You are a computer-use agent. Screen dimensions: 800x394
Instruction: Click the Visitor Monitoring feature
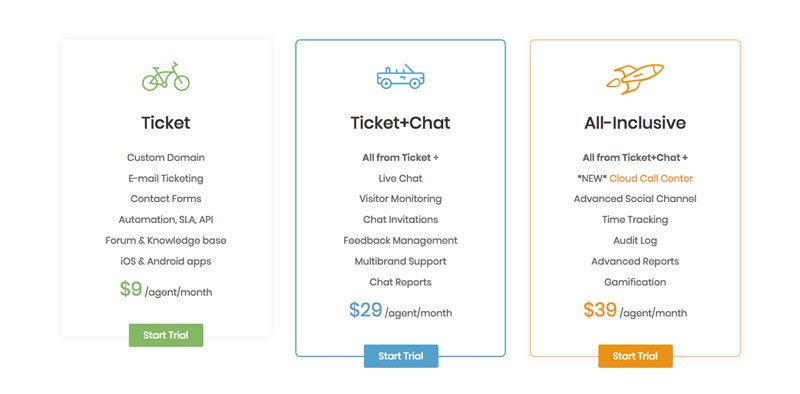click(401, 199)
